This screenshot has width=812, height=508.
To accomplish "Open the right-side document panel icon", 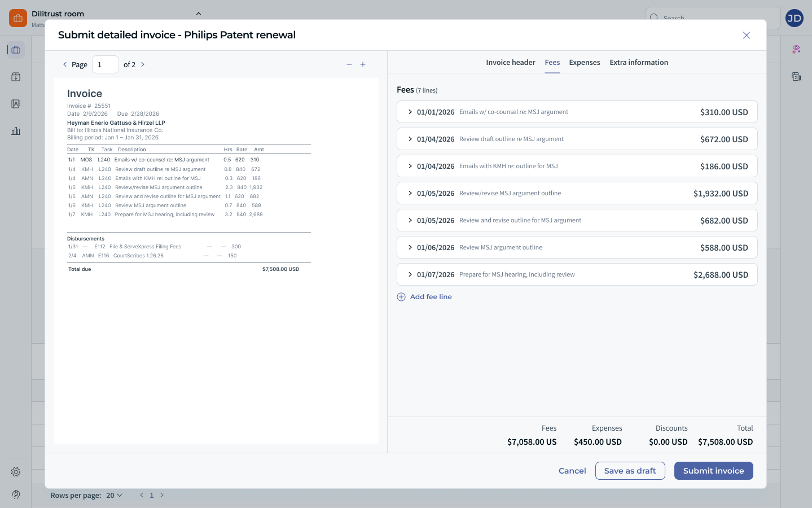I will pos(796,77).
